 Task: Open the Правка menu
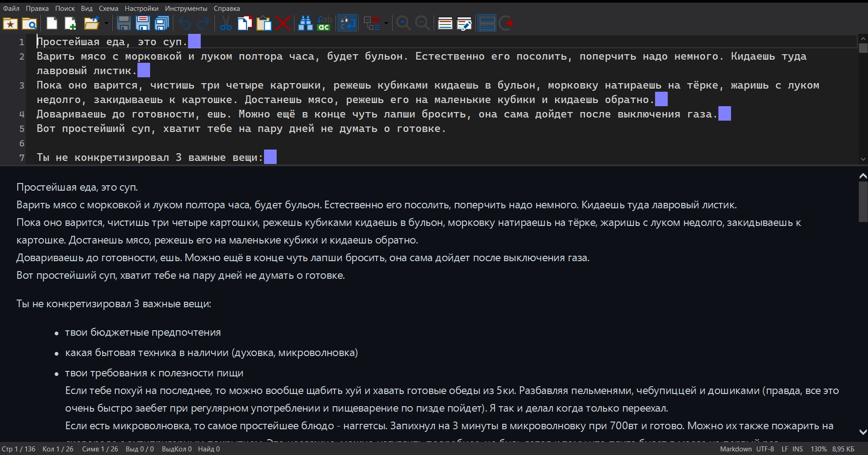coord(37,9)
